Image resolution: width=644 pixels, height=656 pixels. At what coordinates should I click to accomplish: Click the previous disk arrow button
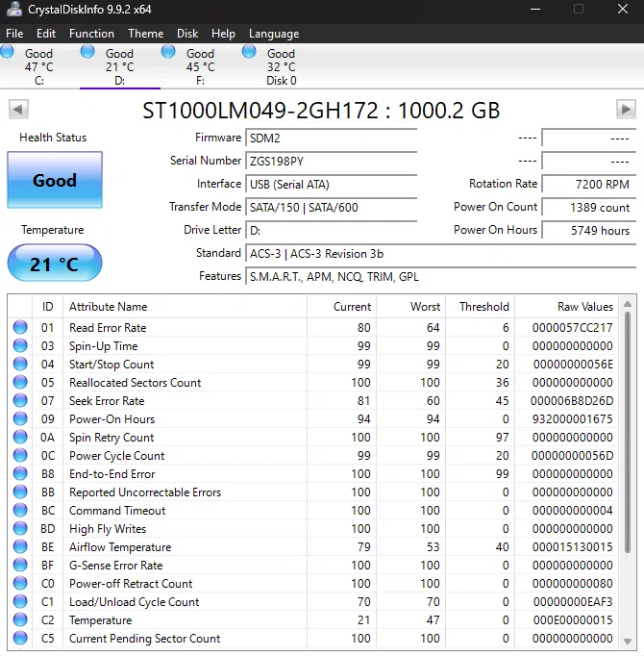point(18,110)
